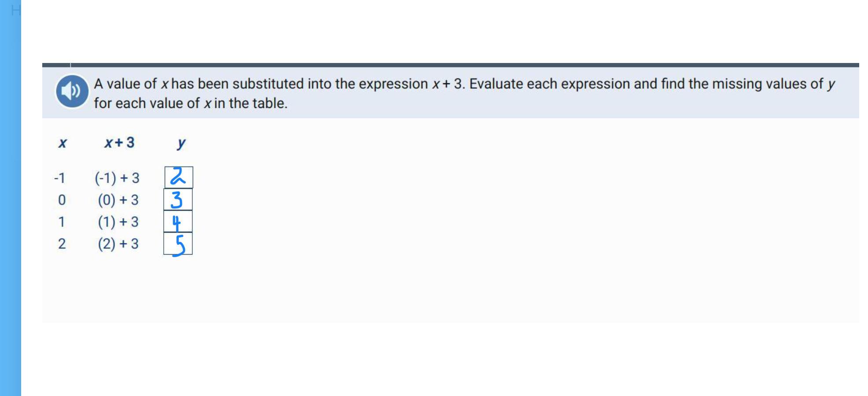The width and height of the screenshot is (868, 396).
Task: Click the instruction sentence starting 'A value of x'
Action: click(x=464, y=84)
